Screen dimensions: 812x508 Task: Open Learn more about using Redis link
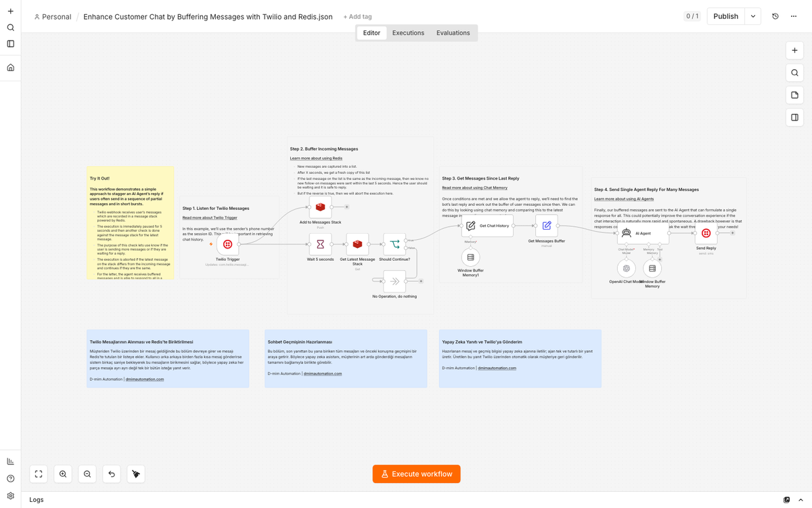[x=316, y=158]
